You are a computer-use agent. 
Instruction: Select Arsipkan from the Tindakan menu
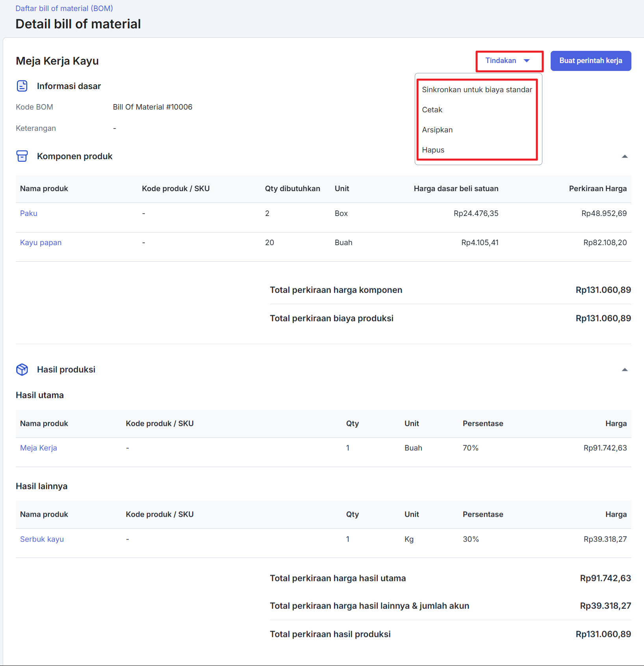(x=437, y=130)
